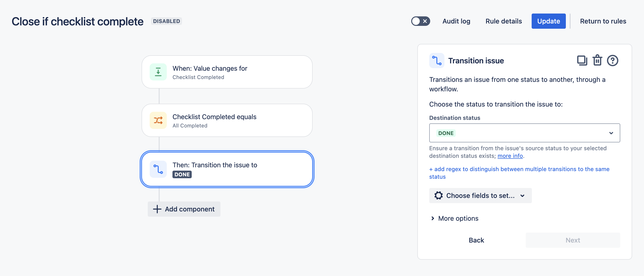Delete component with the trash icon
This screenshot has height=276, width=644.
(x=597, y=61)
